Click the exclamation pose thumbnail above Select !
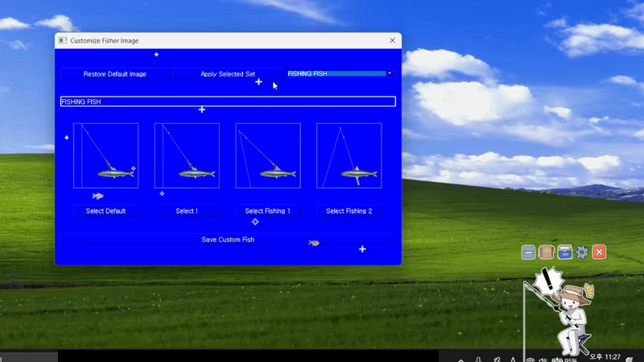Screen dimensions: 644x362 pyautogui.click(x=187, y=155)
